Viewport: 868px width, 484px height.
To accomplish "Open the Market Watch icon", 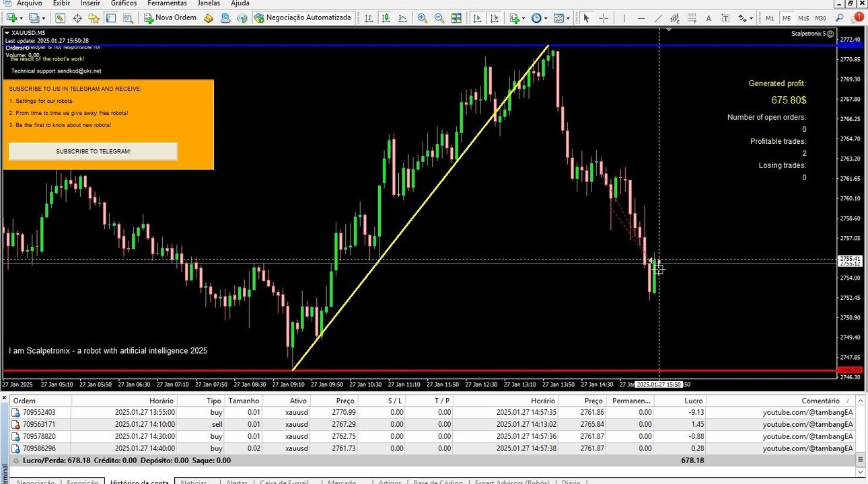I will (60, 18).
